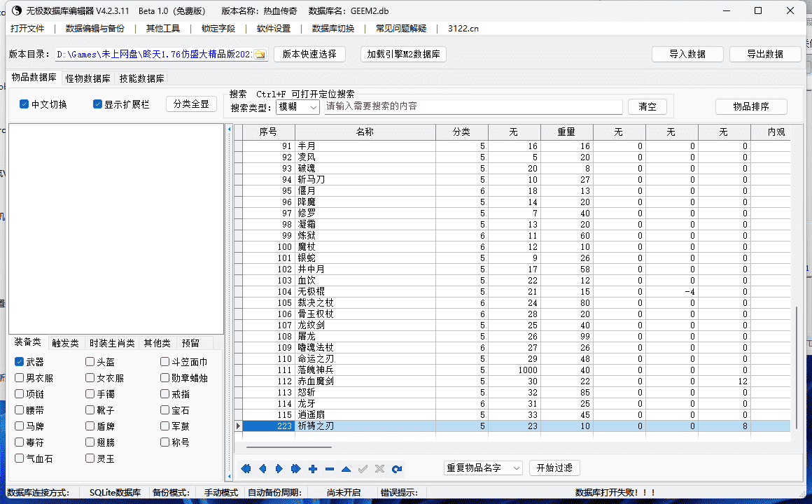Check the 男衣服 checkbox
The image size is (812, 504).
click(19, 377)
